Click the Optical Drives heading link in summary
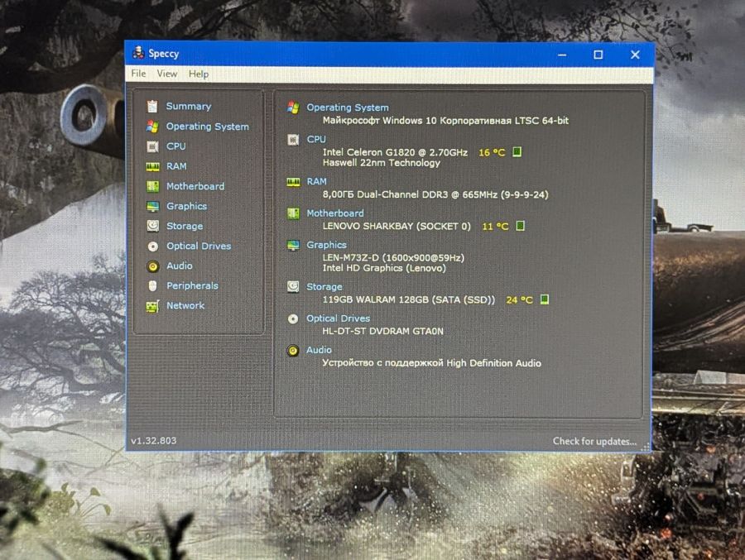 click(x=338, y=318)
